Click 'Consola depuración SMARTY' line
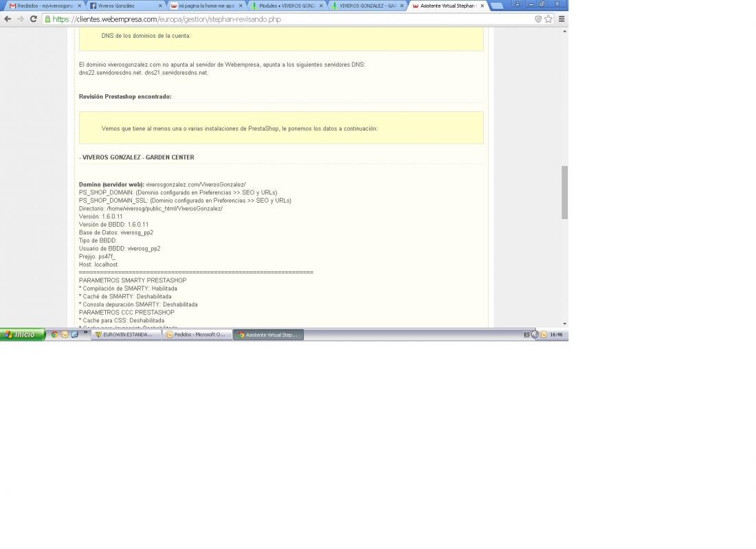This screenshot has width=756, height=549. [138, 304]
